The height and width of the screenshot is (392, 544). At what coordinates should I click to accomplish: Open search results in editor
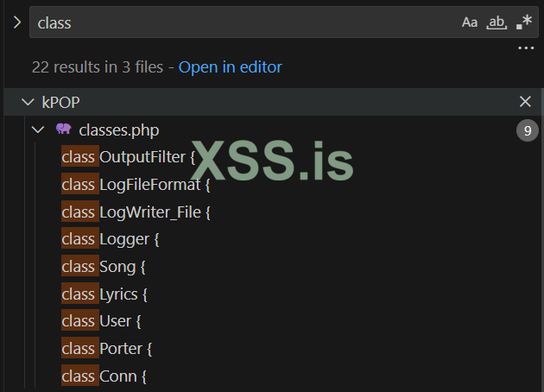click(x=230, y=66)
